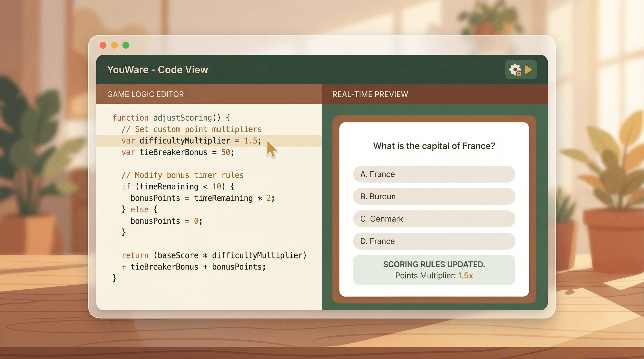Place cursor on difficultyMultiplier = 1.5 line
This screenshot has width=644, height=359.
coord(209,141)
